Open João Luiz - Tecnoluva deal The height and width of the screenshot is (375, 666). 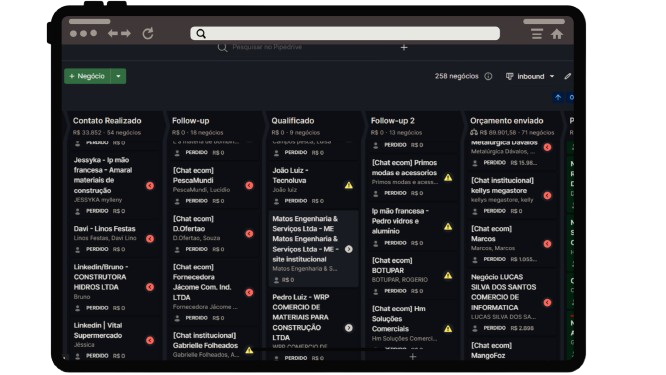point(312,185)
